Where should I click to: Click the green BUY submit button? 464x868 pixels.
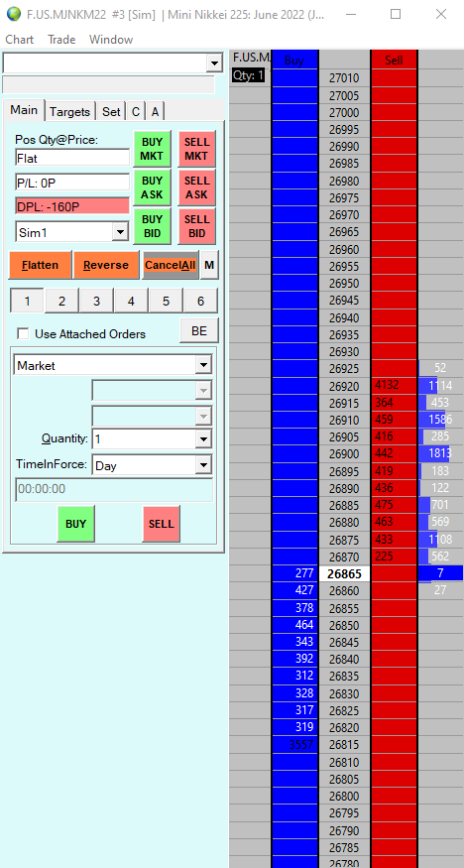pyautogui.click(x=75, y=524)
